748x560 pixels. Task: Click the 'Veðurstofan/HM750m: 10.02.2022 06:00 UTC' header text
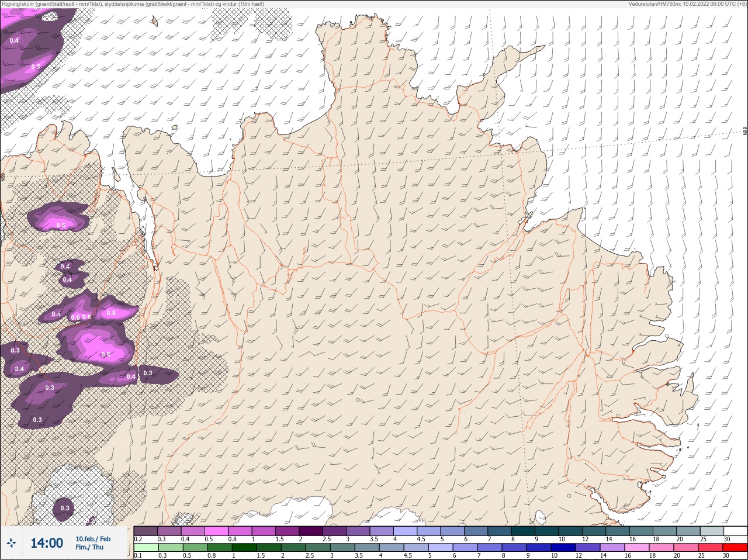[687, 4]
